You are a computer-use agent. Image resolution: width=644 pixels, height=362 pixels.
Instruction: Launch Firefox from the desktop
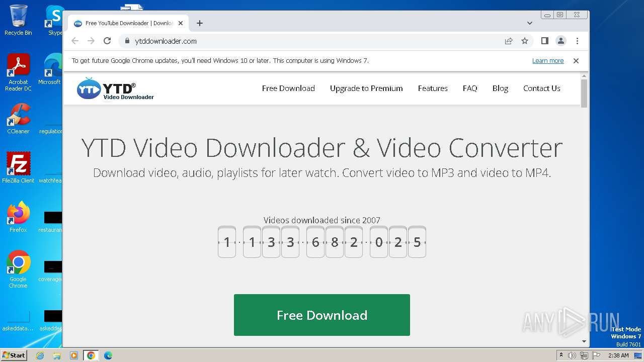[18, 217]
